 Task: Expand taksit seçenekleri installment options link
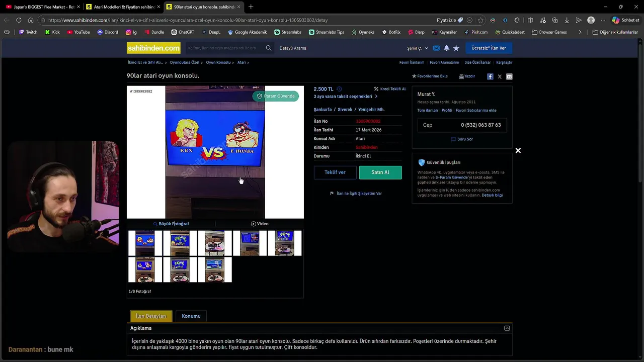click(345, 97)
